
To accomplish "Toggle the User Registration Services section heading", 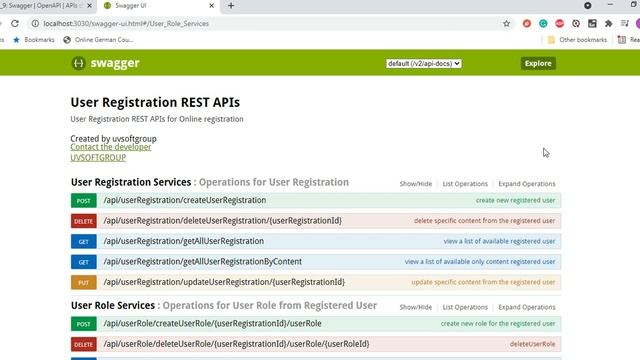I will pos(131,182).
